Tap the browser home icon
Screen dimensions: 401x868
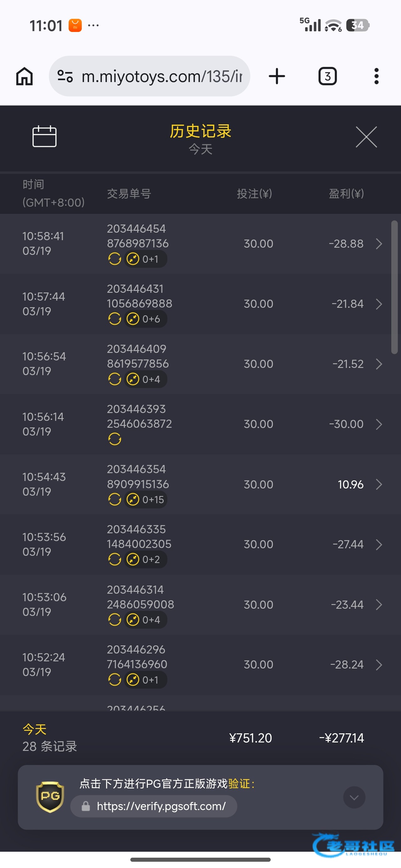pos(25,76)
